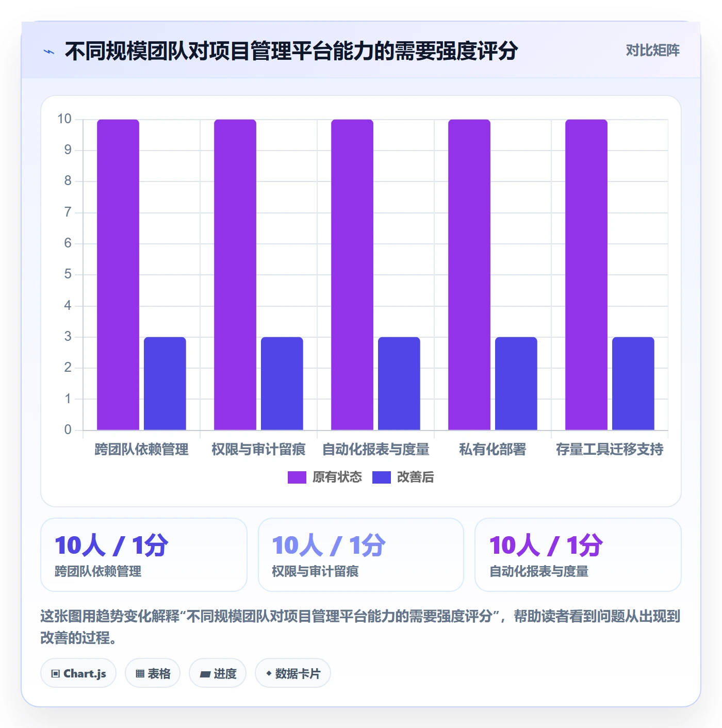Viewport: 722px width, 728px height.
Task: Click the y-axis value 0
Action: tap(68, 430)
